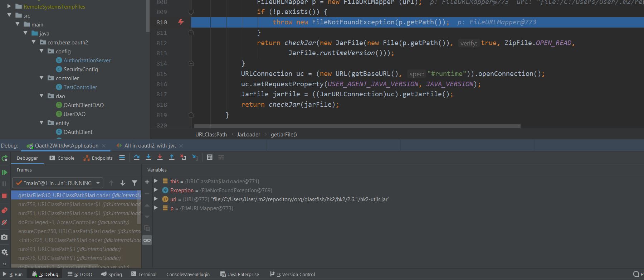Click Drop Frame icon
644x280 pixels.
click(x=183, y=158)
